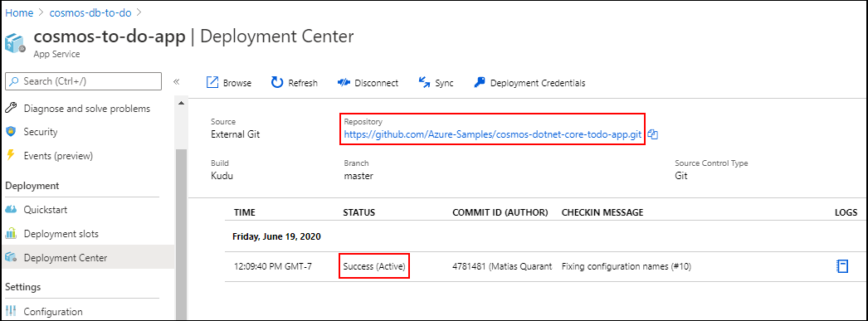The width and height of the screenshot is (868, 321).
Task: Click the Friday, June 19, 2020 date row
Action: click(277, 236)
